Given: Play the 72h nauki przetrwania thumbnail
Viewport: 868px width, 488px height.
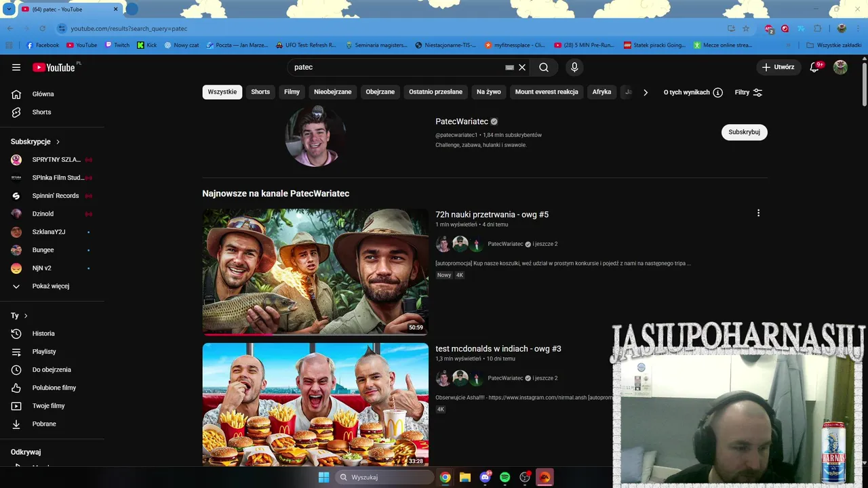Looking at the screenshot, I should pyautogui.click(x=315, y=272).
